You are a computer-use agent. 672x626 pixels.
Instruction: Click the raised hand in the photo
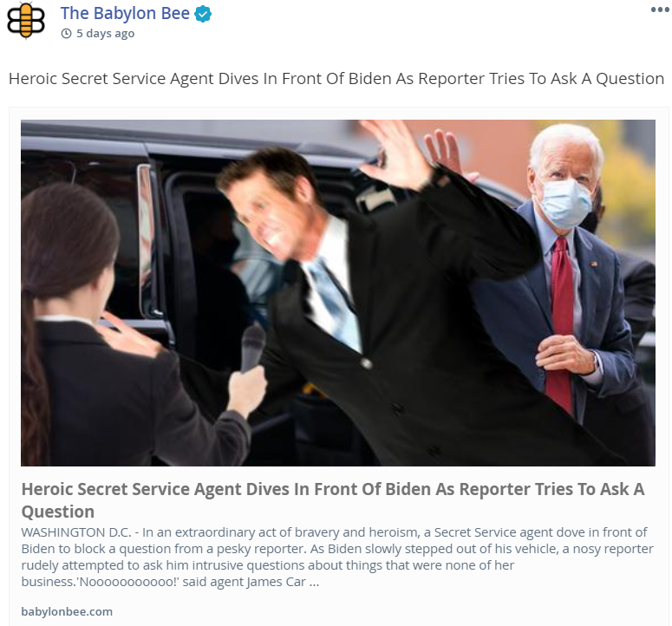click(x=396, y=154)
